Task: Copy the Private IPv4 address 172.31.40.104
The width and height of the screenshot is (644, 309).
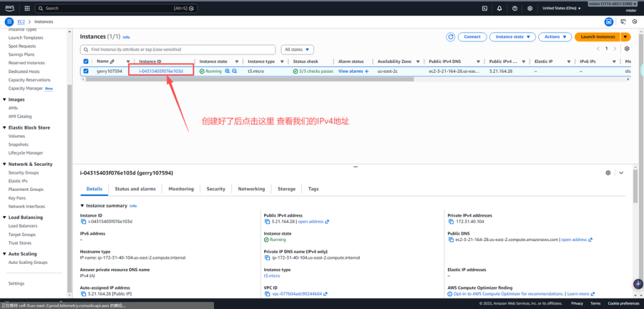Action: tap(452, 222)
